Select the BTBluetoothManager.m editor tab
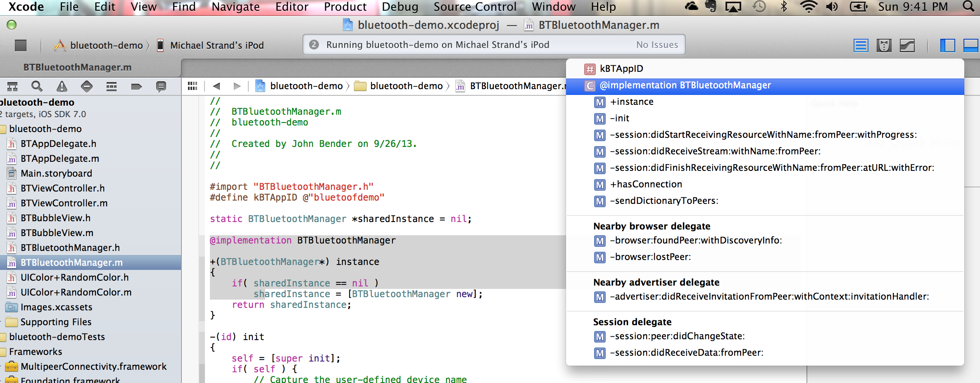 (x=78, y=67)
